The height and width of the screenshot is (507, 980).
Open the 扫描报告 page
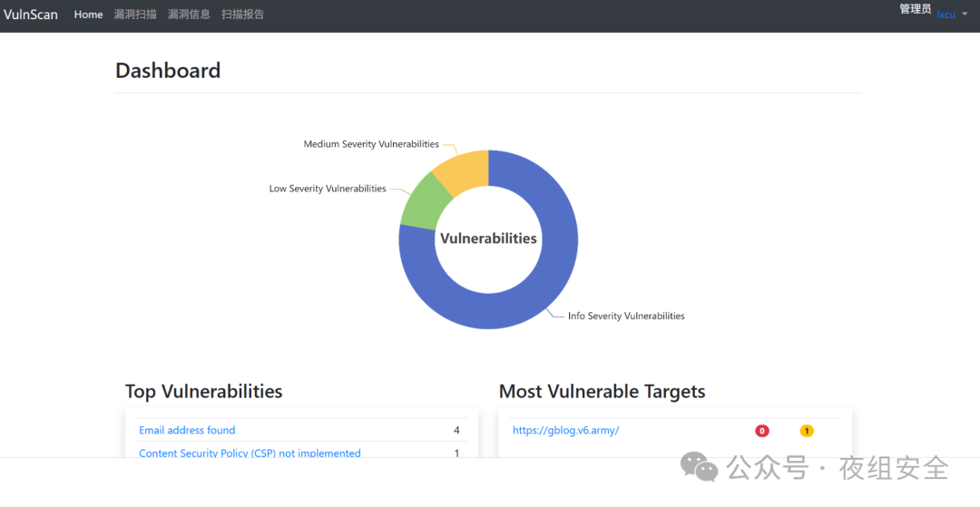[242, 15]
